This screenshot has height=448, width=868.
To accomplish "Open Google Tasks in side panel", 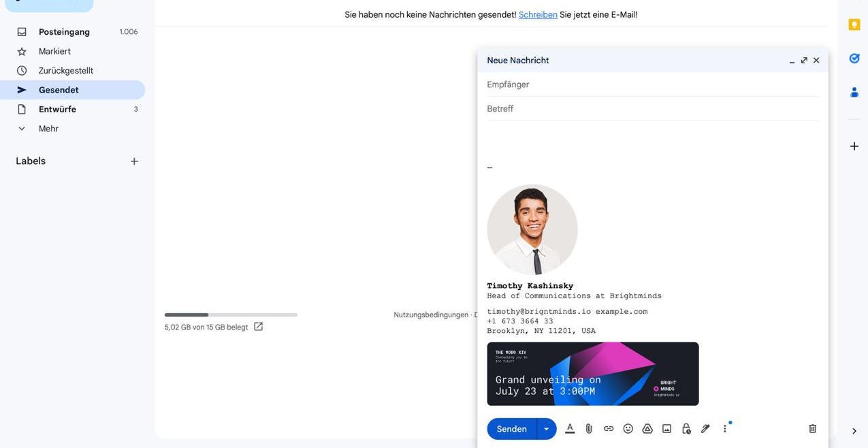I will (854, 59).
